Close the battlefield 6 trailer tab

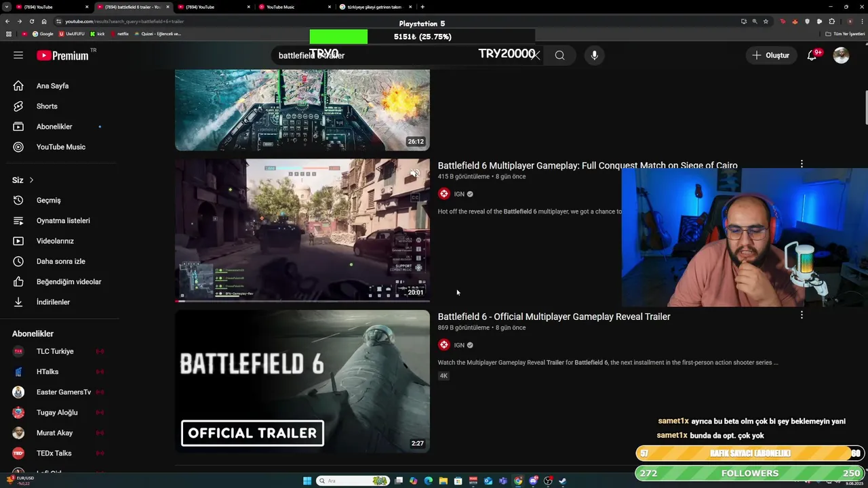point(167,7)
